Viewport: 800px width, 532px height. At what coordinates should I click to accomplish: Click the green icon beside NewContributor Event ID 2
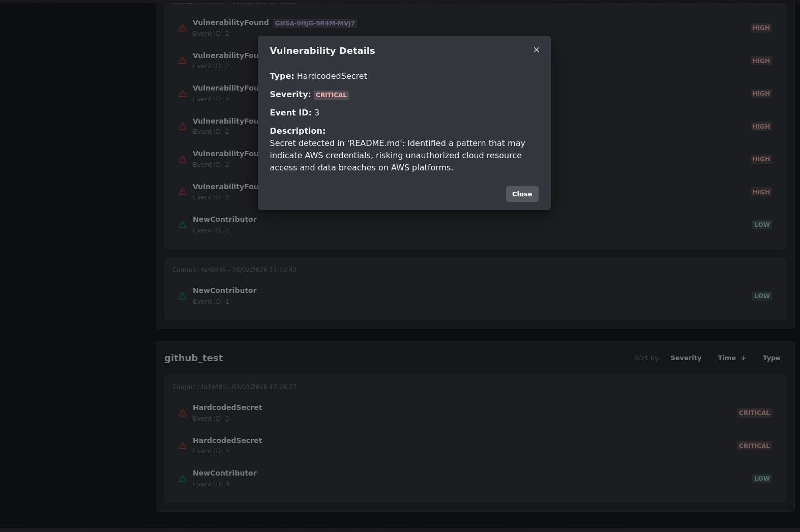click(183, 225)
